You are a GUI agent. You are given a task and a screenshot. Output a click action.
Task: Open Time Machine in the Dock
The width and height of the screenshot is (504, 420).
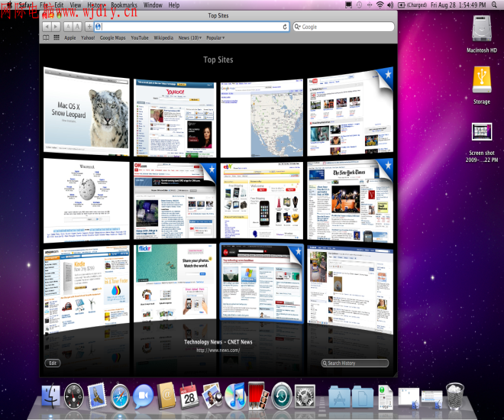282,395
